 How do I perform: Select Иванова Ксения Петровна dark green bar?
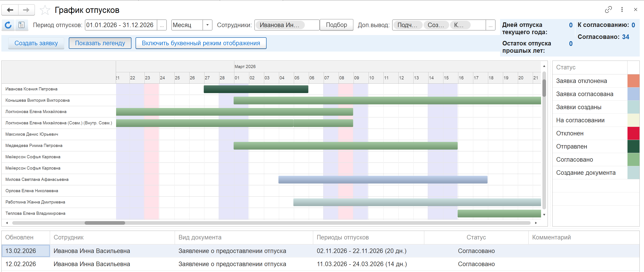(x=256, y=89)
